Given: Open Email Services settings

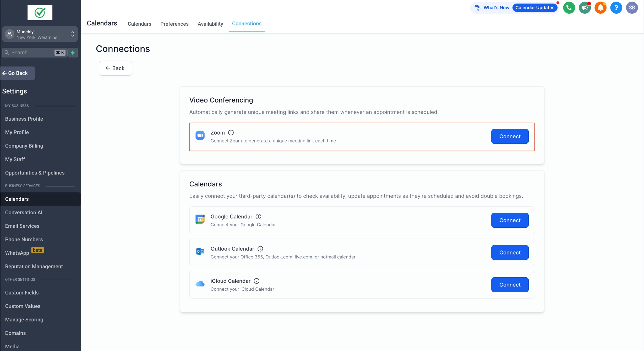Looking at the screenshot, I should pyautogui.click(x=22, y=226).
